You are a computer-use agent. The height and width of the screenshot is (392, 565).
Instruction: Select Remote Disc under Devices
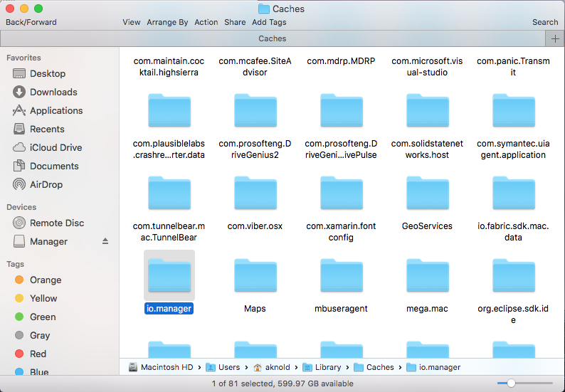57,223
